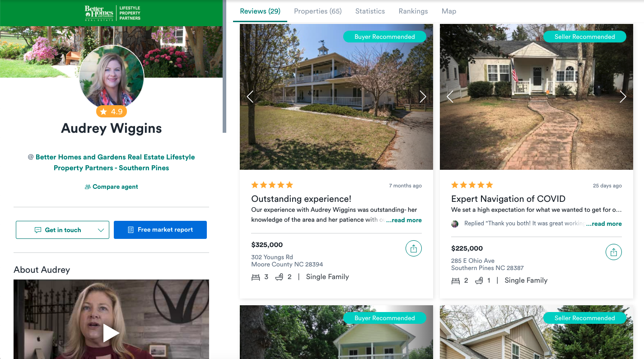Expand the Get in touch dropdown arrow
The height and width of the screenshot is (359, 644).
(x=101, y=230)
